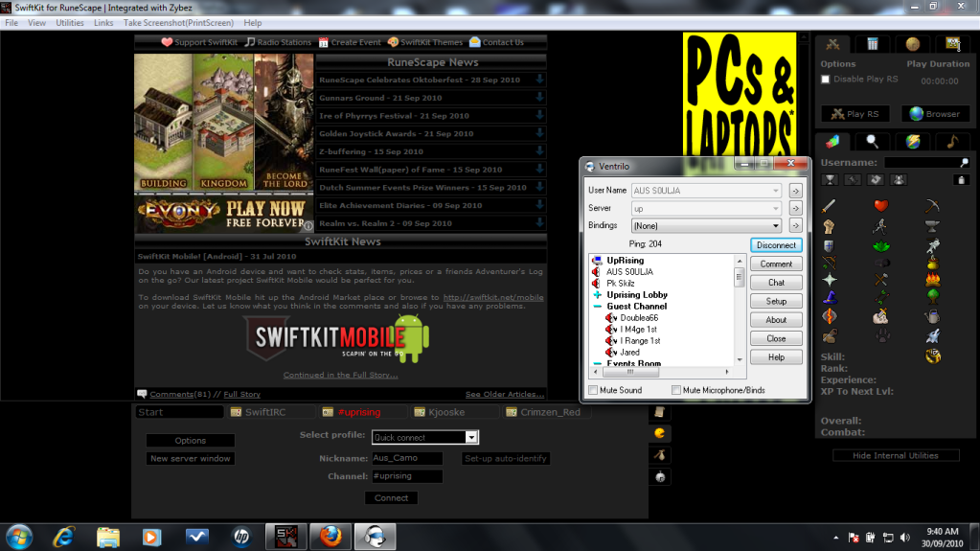
Task: Click the Hide Internal Utilities button
Action: (895, 456)
